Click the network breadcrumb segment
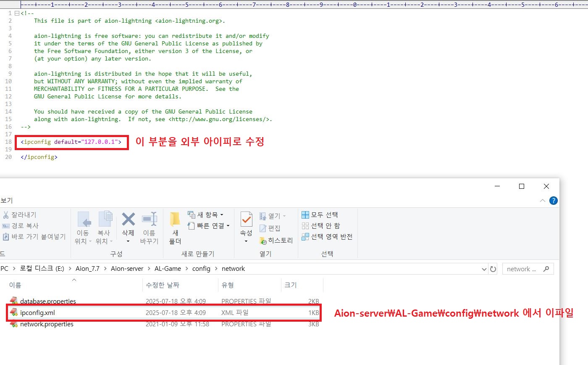 [233, 269]
